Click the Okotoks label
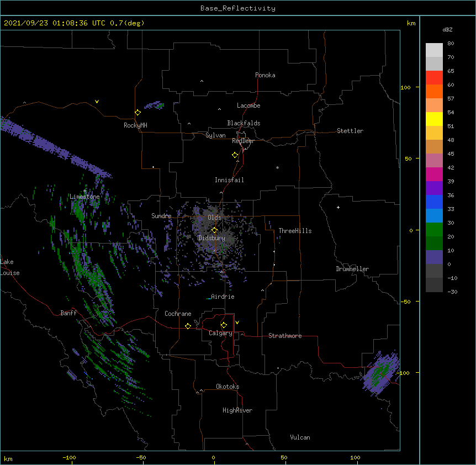This screenshot has width=476, height=465. pos(228,387)
